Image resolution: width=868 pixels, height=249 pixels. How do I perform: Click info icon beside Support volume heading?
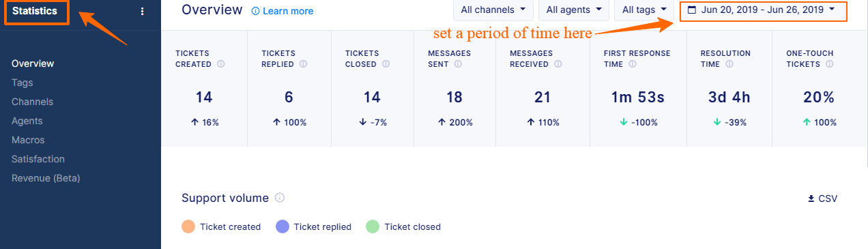(x=279, y=198)
